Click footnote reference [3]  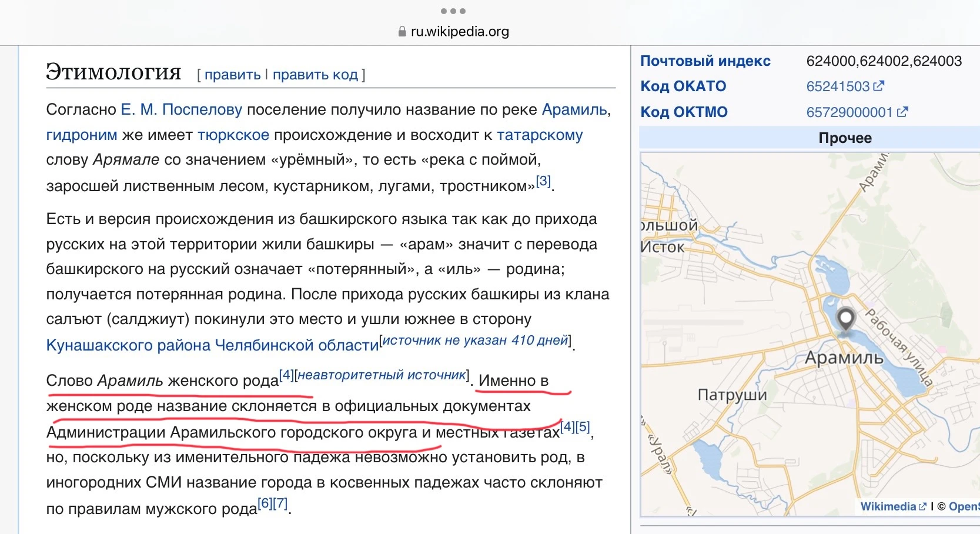(543, 181)
